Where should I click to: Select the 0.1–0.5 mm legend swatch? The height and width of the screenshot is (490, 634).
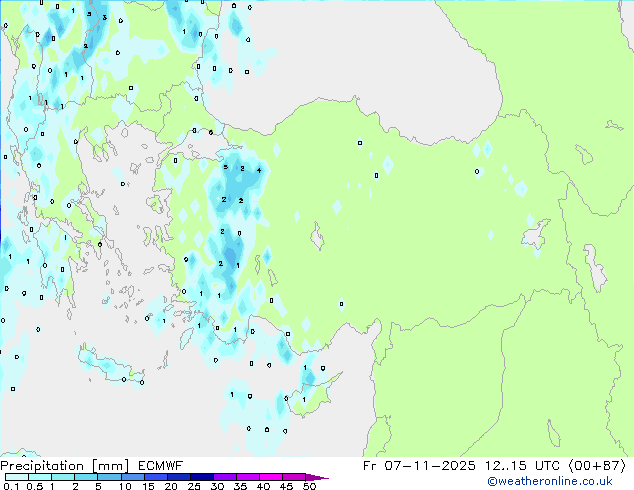17,477
